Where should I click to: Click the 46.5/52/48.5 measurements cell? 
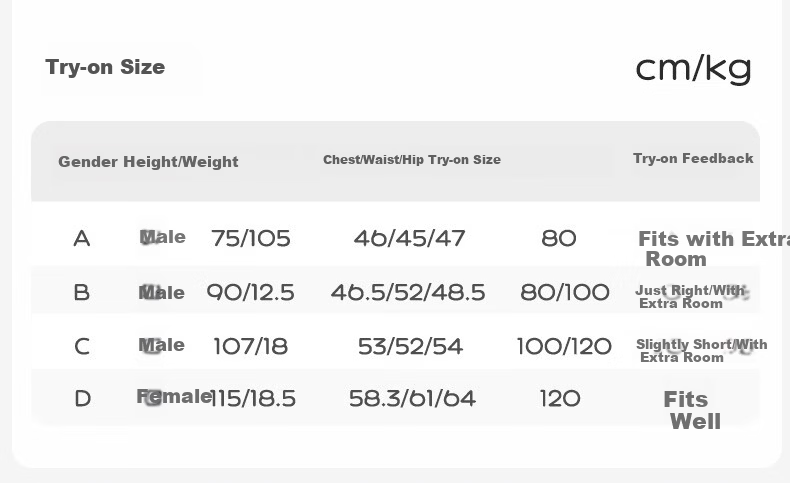[408, 293]
